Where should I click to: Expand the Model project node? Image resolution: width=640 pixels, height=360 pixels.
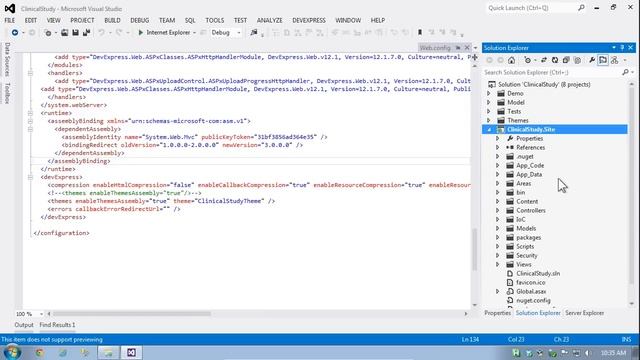pyautogui.click(x=489, y=102)
